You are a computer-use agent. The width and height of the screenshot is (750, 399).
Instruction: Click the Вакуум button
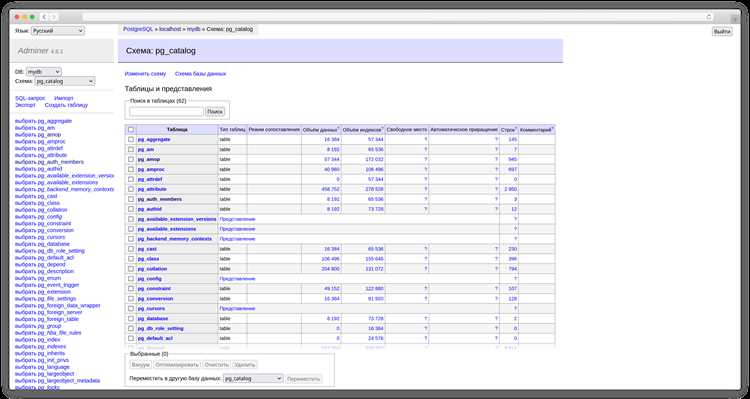(141, 365)
